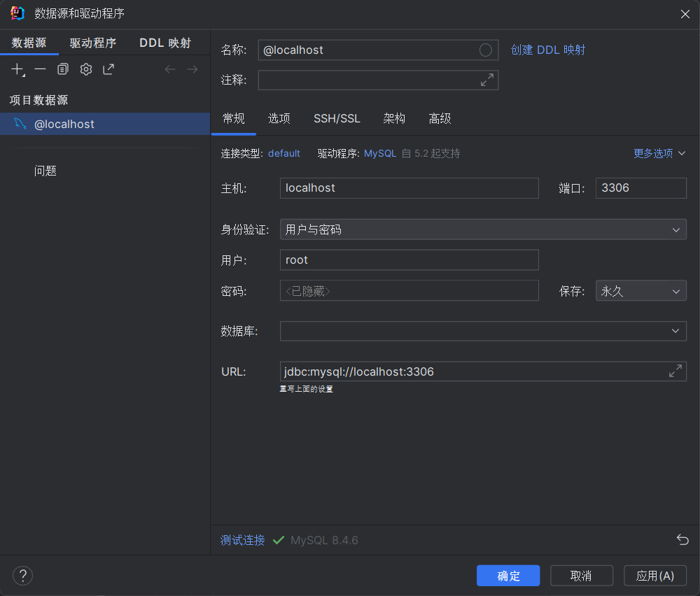Click the 名称 input field
This screenshot has height=596, width=700.
point(378,50)
